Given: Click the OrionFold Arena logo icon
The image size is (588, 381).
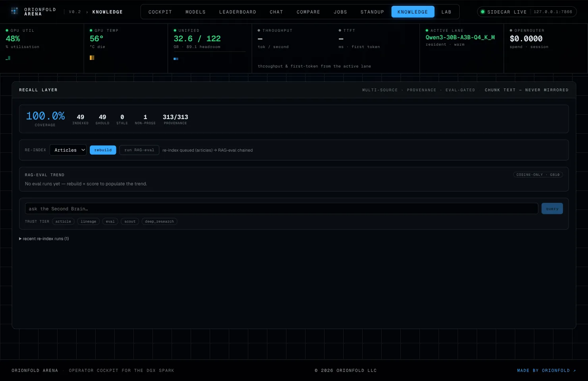Looking at the screenshot, I should click(x=14, y=11).
